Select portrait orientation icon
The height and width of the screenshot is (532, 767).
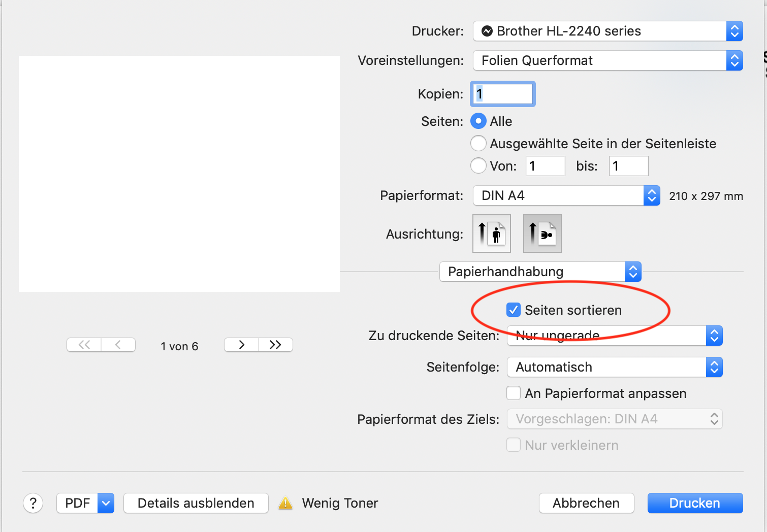click(492, 234)
